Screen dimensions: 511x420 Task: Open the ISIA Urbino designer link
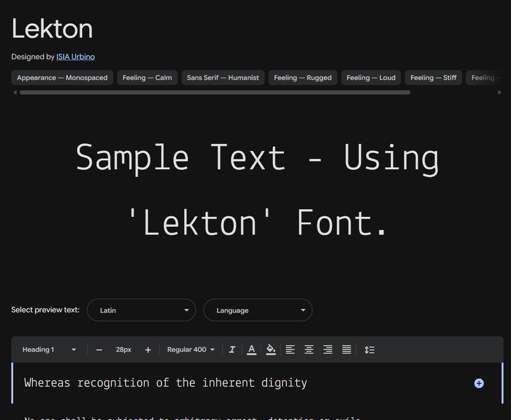click(x=75, y=57)
